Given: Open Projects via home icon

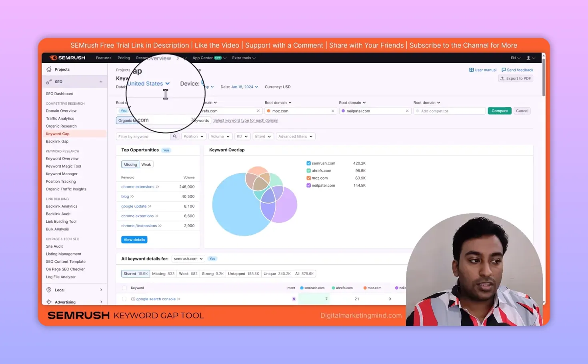Looking at the screenshot, I should [49, 69].
